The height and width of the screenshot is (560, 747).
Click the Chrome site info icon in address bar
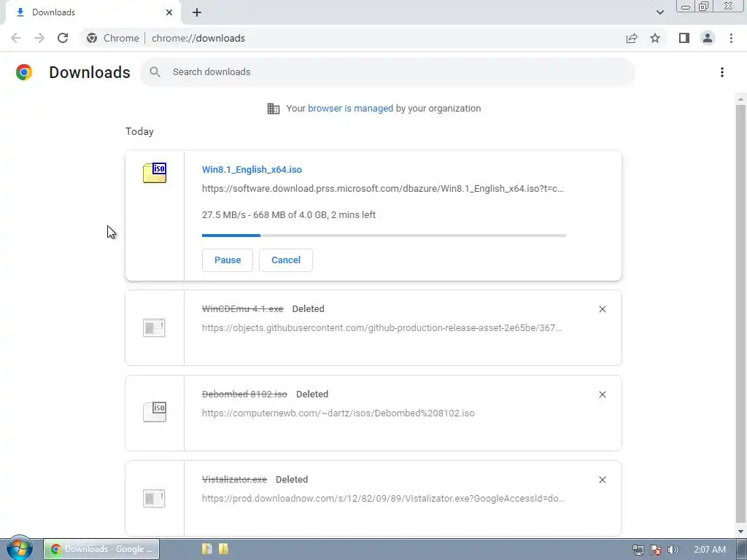tap(92, 38)
